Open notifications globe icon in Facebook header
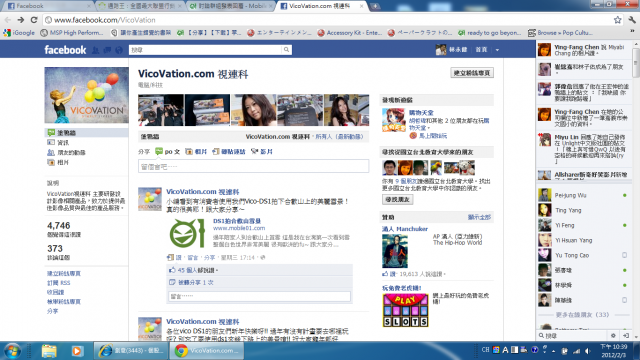The image size is (640, 360). click(119, 50)
